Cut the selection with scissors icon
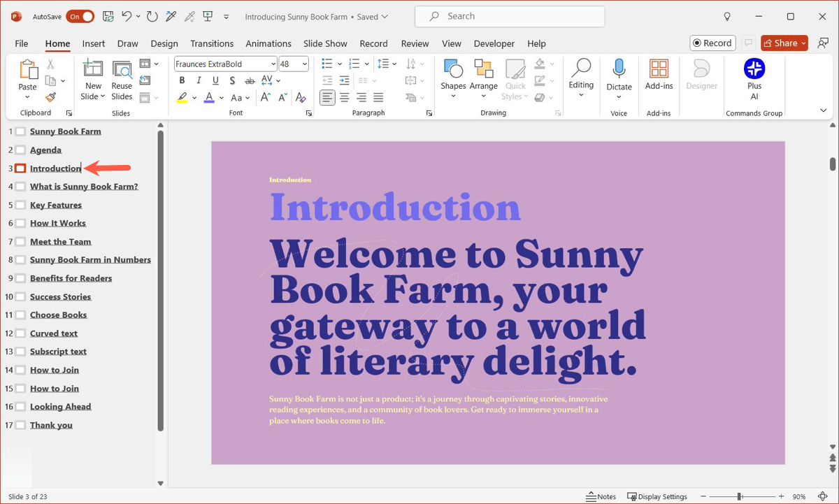Screen dimensions: 839x504 [50, 64]
